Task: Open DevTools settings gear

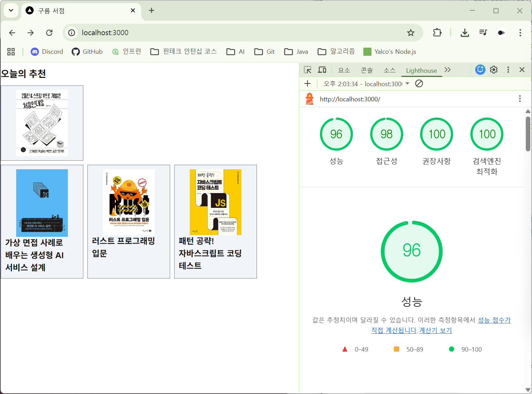Action: [494, 70]
